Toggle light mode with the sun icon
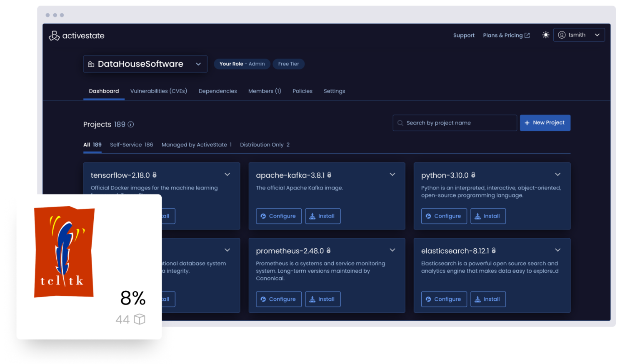Screen dimensions: 640x364 click(546, 35)
